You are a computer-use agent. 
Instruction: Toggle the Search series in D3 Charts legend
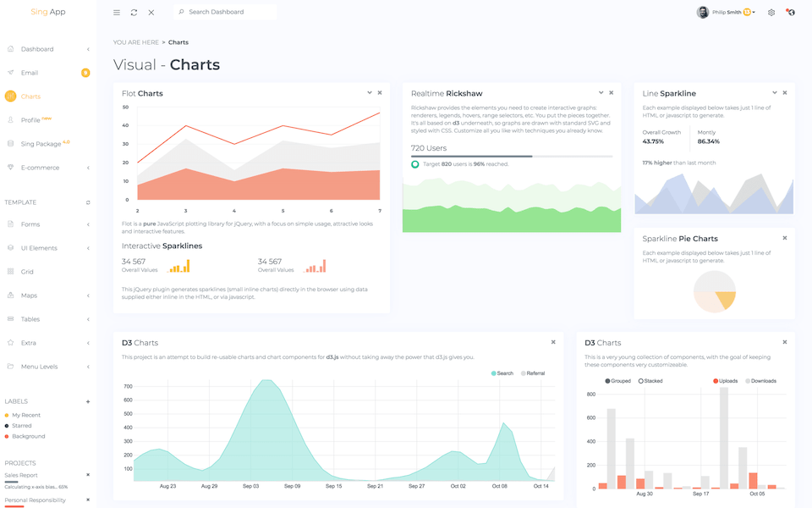point(503,373)
